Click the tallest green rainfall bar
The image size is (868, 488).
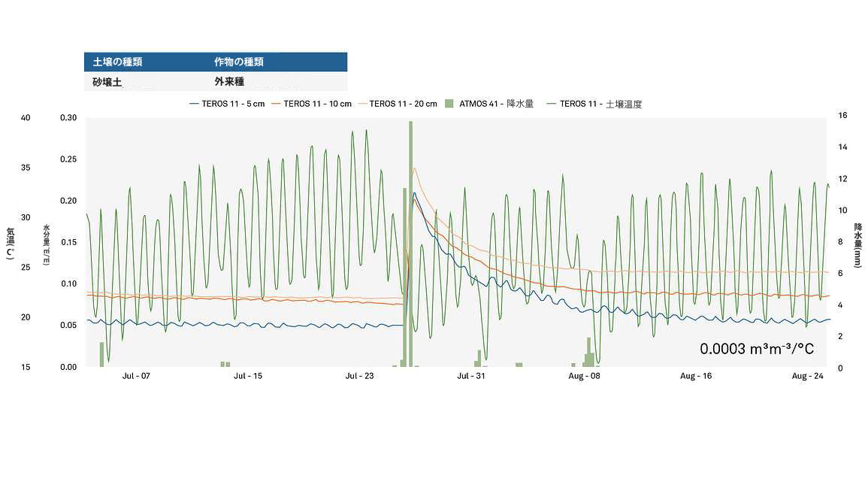[411, 244]
